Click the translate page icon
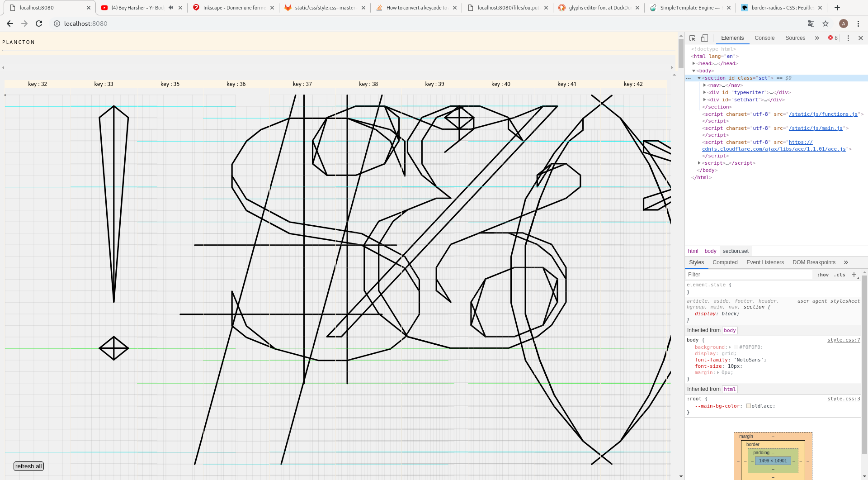The image size is (868, 480). [x=811, y=24]
